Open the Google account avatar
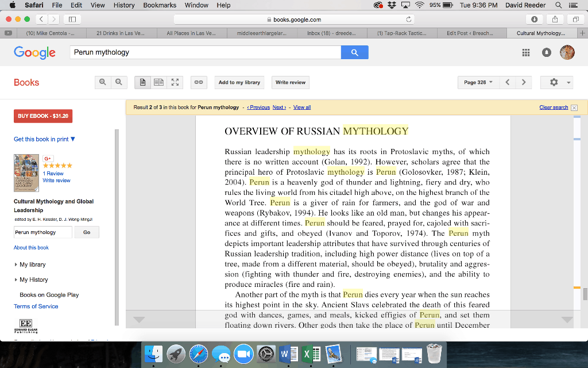588x368 pixels. pos(567,52)
